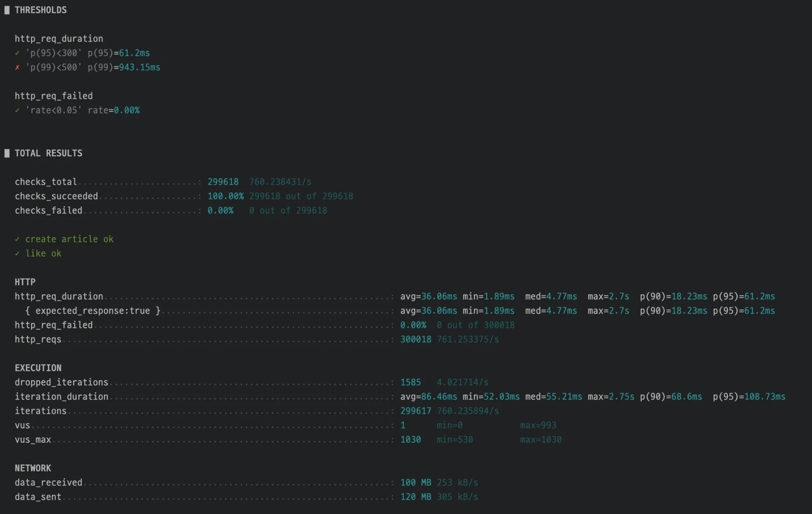Click checkmark beside rate<0.05 threshold

pos(17,110)
